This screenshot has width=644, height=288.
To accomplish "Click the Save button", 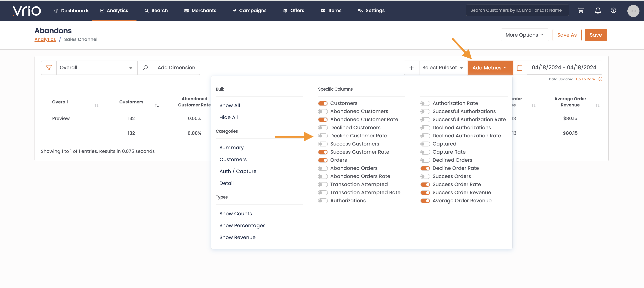I will (596, 35).
